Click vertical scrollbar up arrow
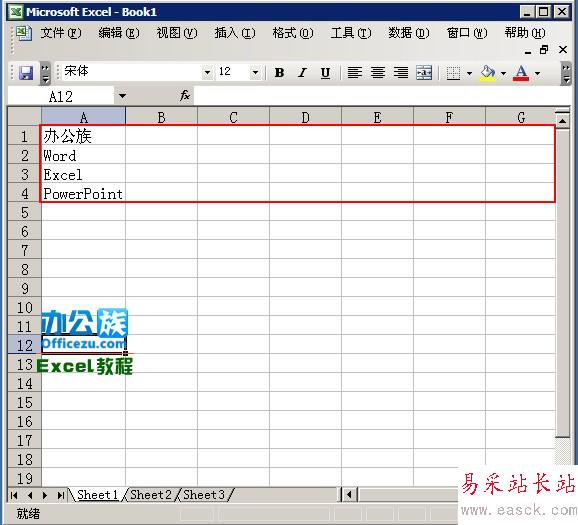Image resolution: width=578 pixels, height=525 pixels. 563,121
